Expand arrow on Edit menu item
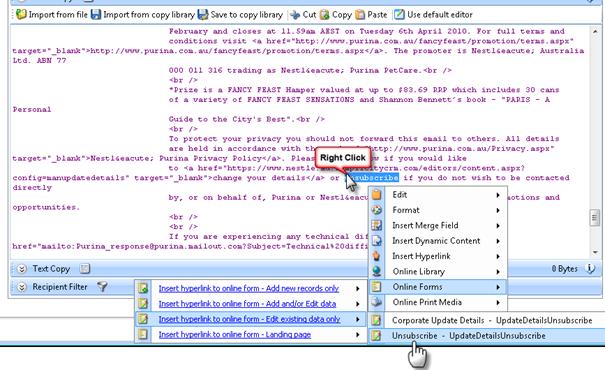The image size is (605, 370). pyautogui.click(x=498, y=195)
